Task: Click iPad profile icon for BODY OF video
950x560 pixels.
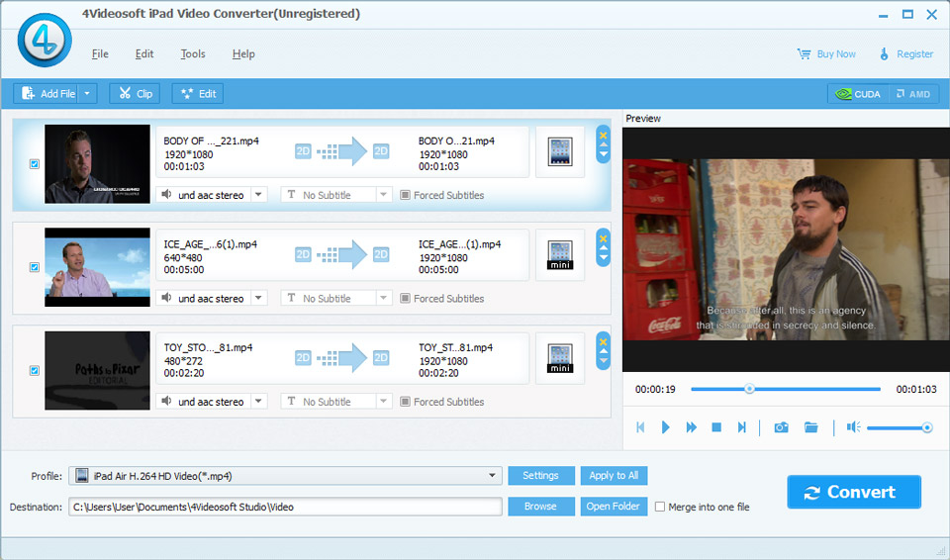Action: (560, 151)
